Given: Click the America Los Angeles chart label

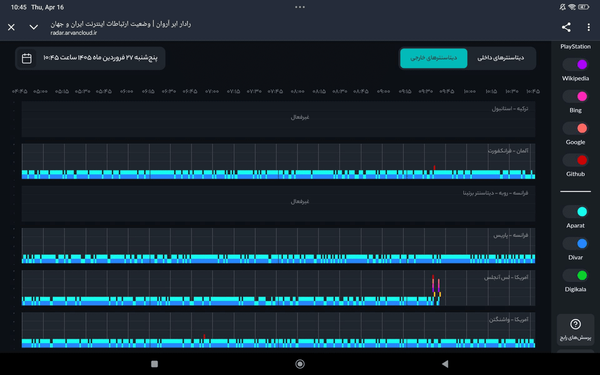Looking at the screenshot, I should click(506, 277).
